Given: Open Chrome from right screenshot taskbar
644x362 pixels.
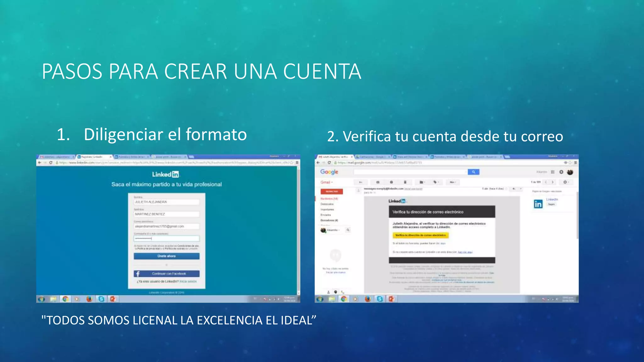Looking at the screenshot, I should 344,299.
